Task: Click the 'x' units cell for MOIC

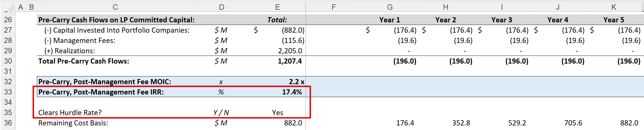Action: click(x=221, y=82)
